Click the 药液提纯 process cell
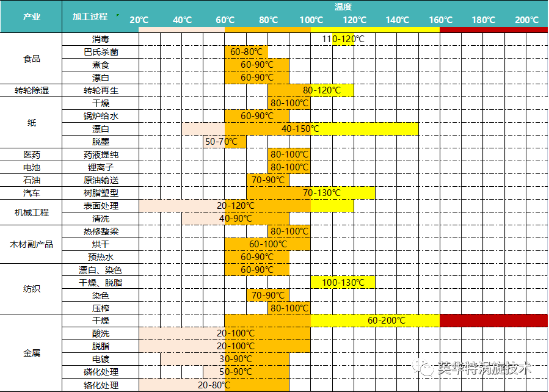Image resolution: width=549 pixels, height=392 pixels. click(101, 154)
